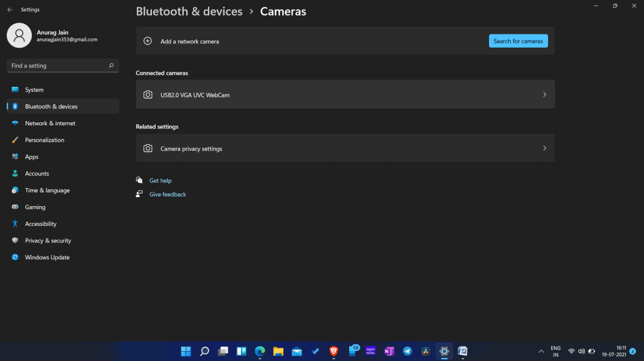The height and width of the screenshot is (361, 644).
Task: Open Personalization via its paintbrush icon
Action: (15, 140)
